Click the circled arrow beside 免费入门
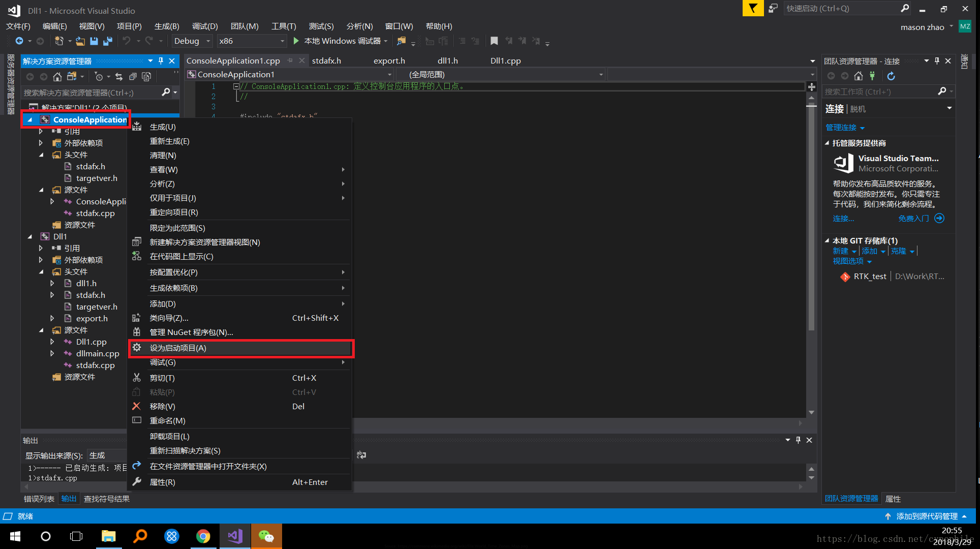This screenshot has height=549, width=980. pyautogui.click(x=939, y=219)
